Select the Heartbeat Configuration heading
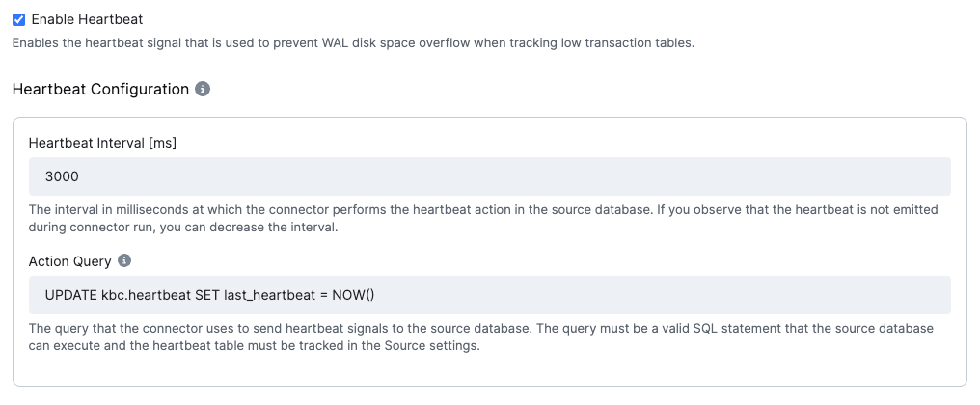Screen dimensions: 980x405 click(x=100, y=90)
